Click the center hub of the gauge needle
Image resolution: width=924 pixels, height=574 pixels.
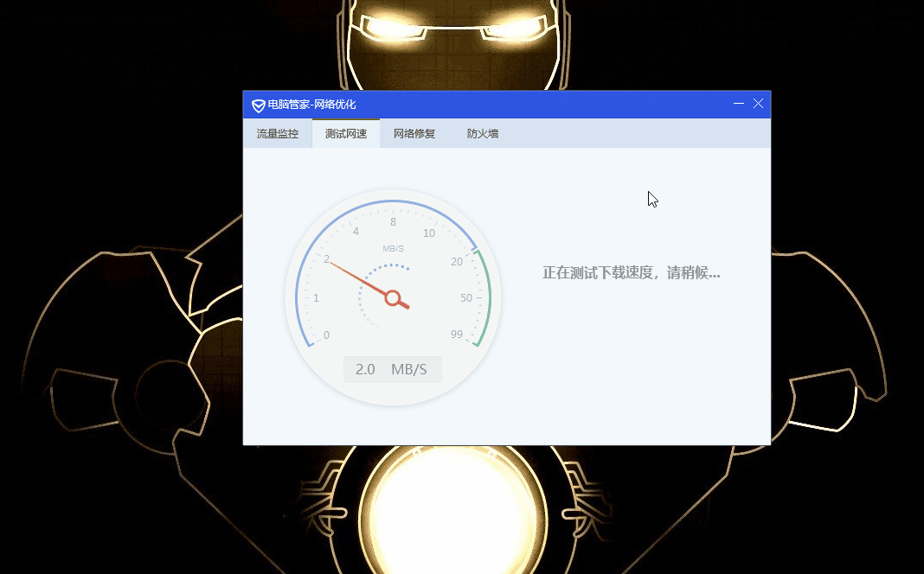click(393, 298)
